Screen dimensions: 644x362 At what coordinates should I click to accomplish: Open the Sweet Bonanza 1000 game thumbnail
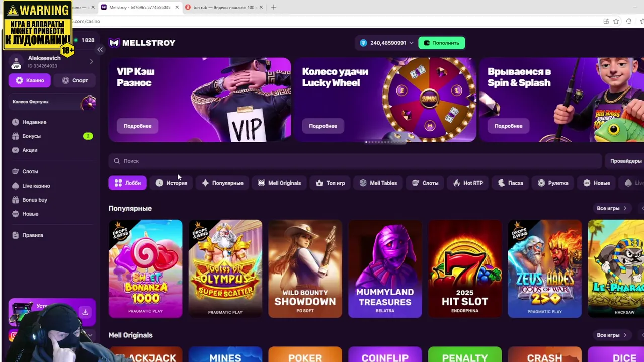pyautogui.click(x=145, y=269)
